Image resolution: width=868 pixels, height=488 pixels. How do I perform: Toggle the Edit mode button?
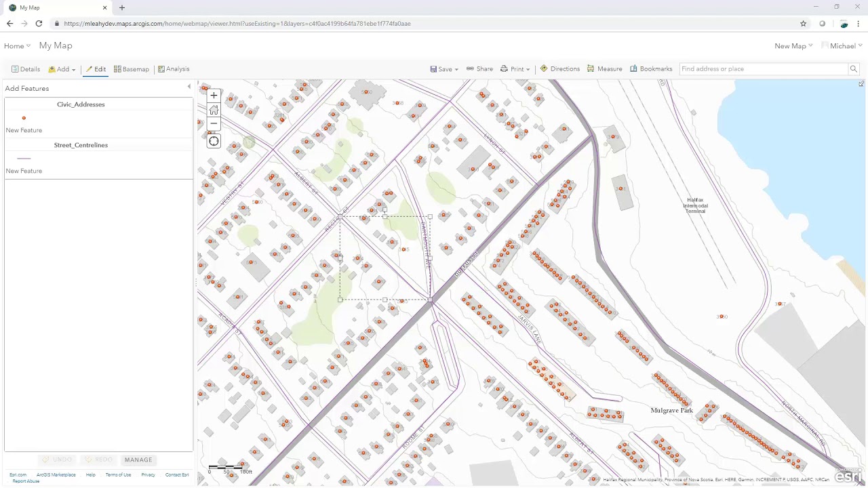[96, 69]
